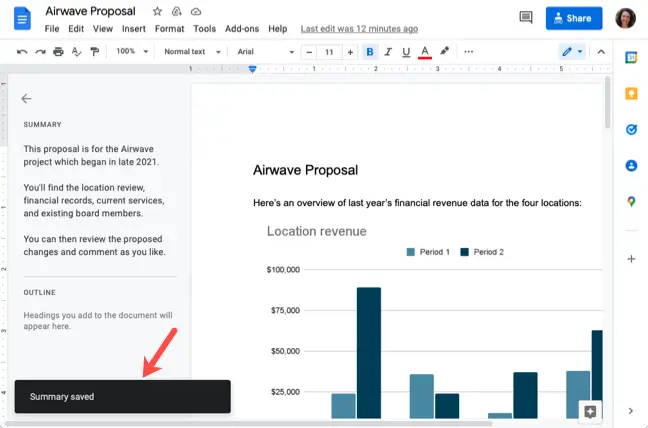Open the View menu
The height and width of the screenshot is (428, 648).
pyautogui.click(x=102, y=29)
